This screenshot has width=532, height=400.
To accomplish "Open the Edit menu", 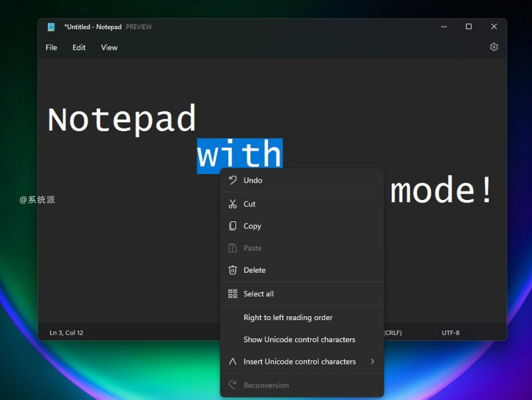I will pos(79,47).
